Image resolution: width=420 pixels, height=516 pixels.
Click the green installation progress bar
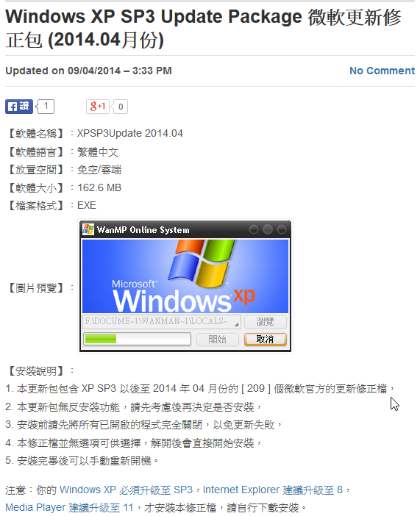[137, 339]
